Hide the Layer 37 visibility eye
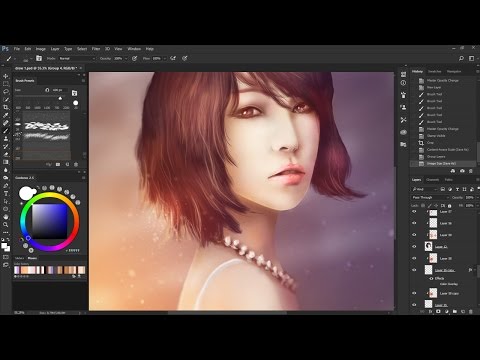 414,212
